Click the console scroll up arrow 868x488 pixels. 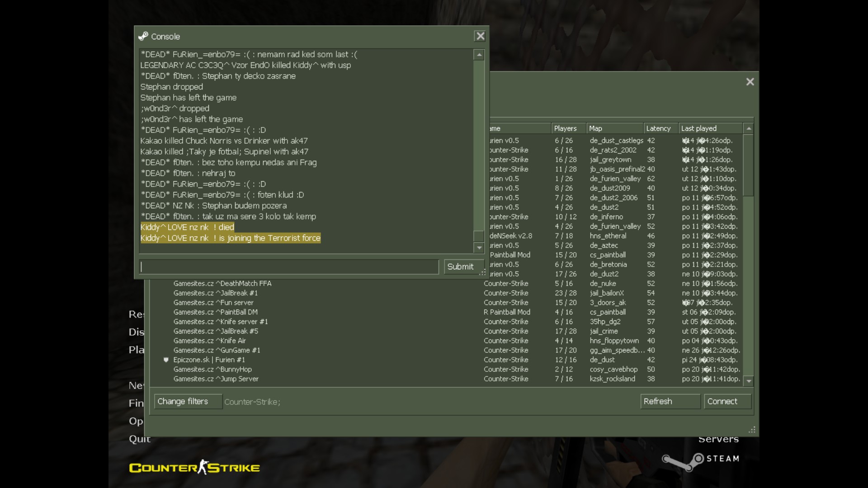point(479,55)
